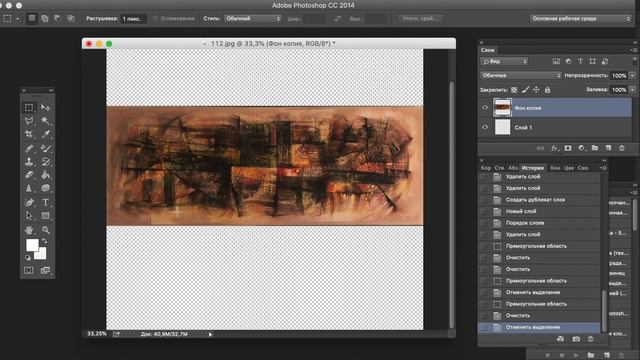Switch to the Слои tab
This screenshot has width=640, height=360.
(x=488, y=50)
